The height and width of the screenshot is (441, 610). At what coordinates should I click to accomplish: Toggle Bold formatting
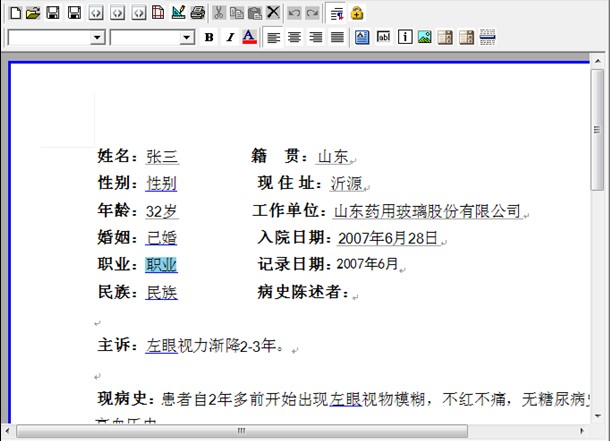click(209, 37)
